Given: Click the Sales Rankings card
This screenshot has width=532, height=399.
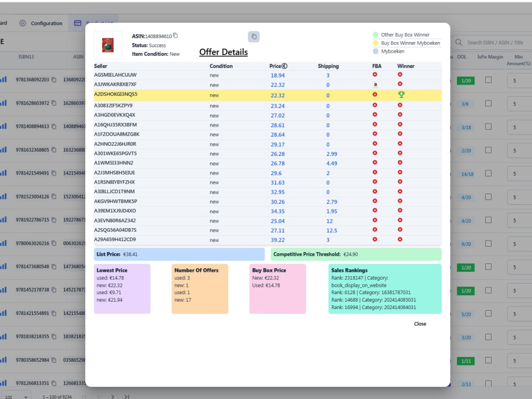Looking at the screenshot, I should click(x=385, y=289).
